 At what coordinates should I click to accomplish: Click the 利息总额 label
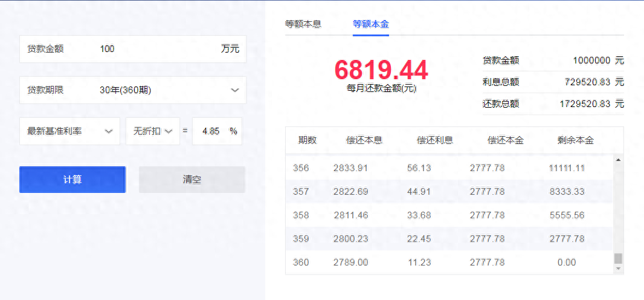click(501, 82)
